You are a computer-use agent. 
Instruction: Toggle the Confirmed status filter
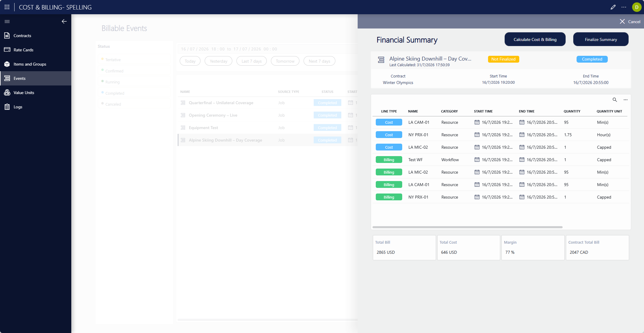coord(134,71)
